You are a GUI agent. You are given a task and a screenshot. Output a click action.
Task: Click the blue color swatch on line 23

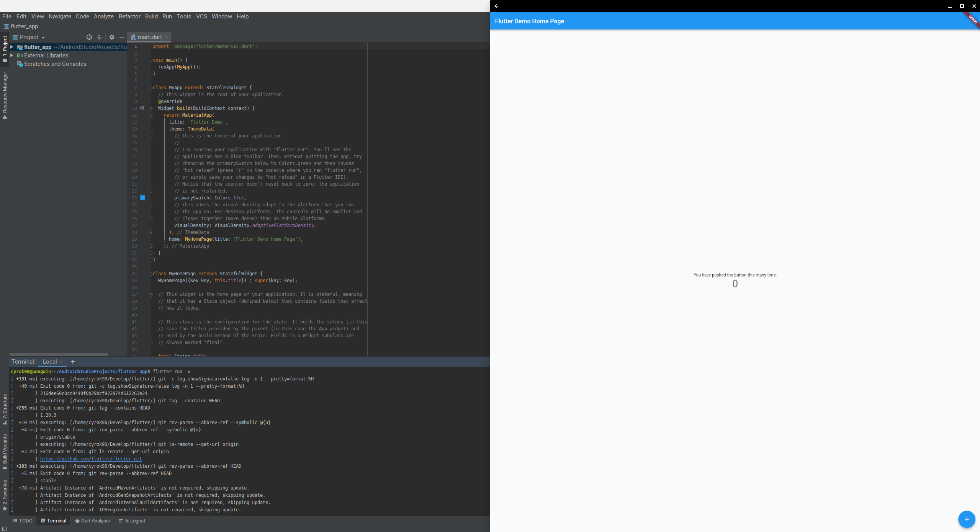142,198
